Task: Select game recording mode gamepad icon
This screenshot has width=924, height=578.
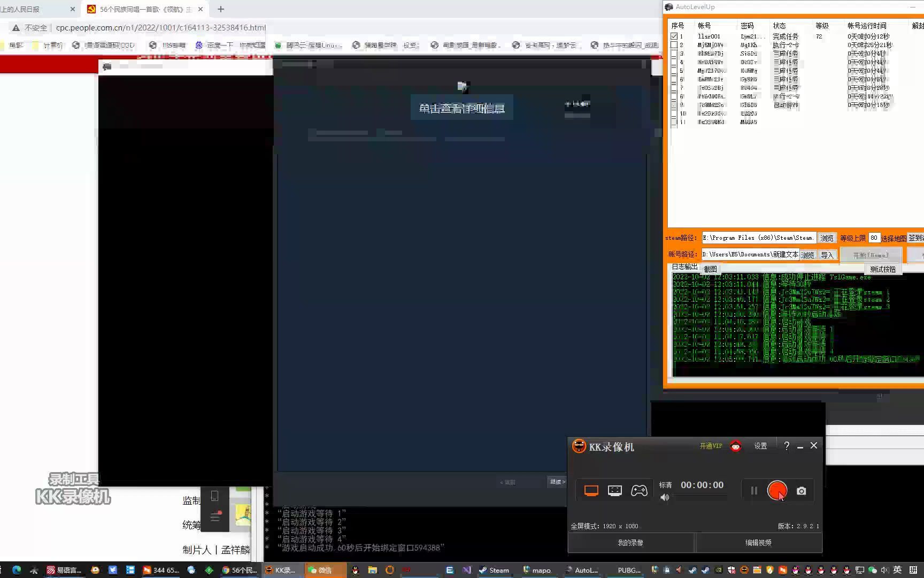Action: pos(639,490)
